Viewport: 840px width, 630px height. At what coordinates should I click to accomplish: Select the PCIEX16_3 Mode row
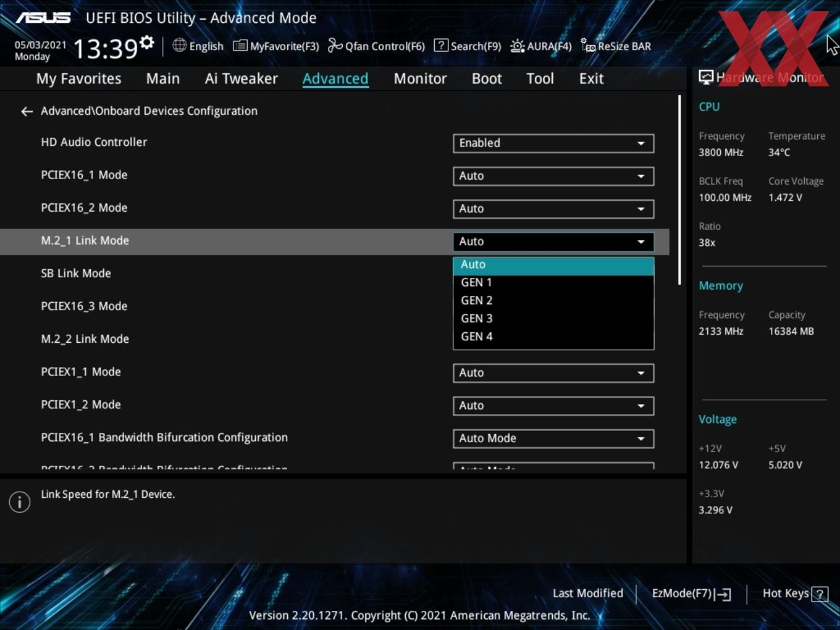(x=334, y=306)
